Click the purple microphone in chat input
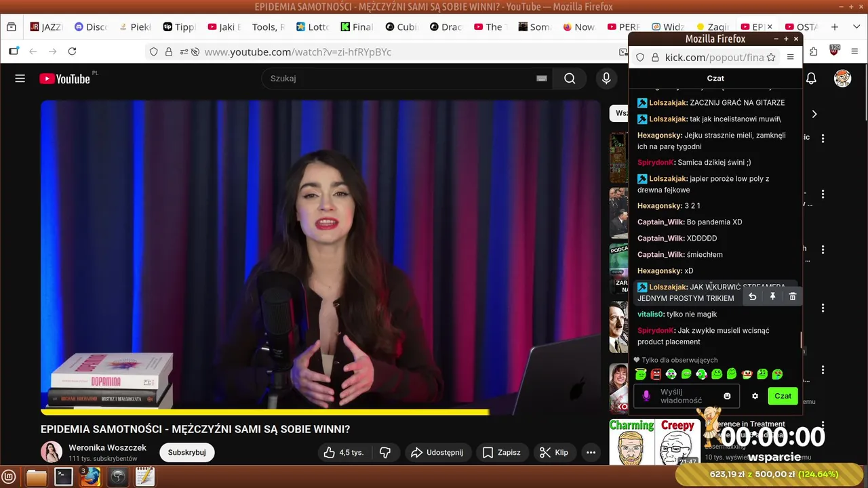The width and height of the screenshot is (868, 488). pyautogui.click(x=646, y=396)
